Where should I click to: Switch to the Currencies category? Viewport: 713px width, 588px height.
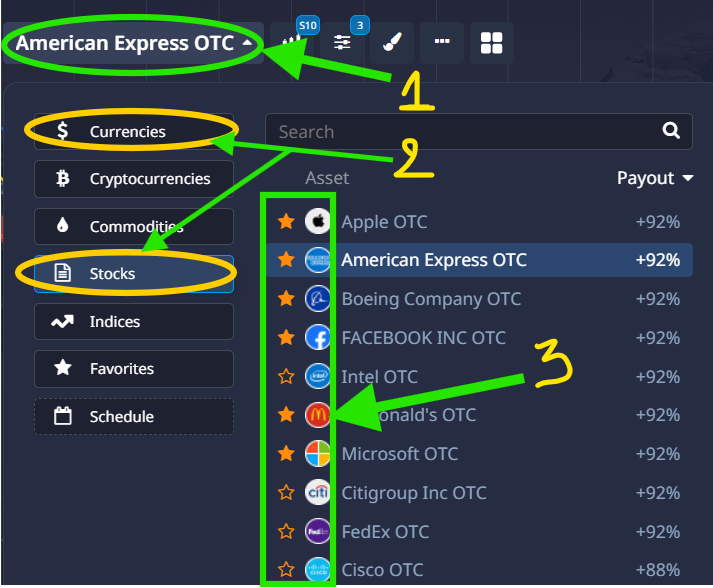coord(133,131)
